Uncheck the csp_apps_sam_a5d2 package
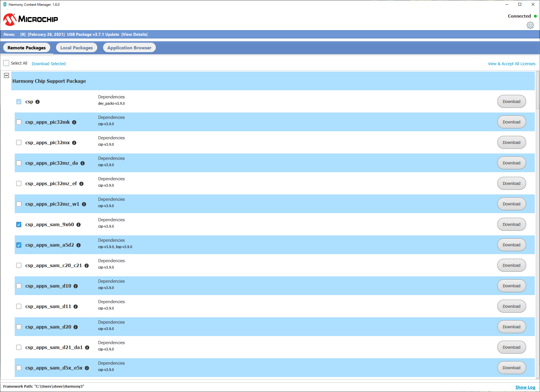This screenshot has height=392, width=540. (x=19, y=245)
